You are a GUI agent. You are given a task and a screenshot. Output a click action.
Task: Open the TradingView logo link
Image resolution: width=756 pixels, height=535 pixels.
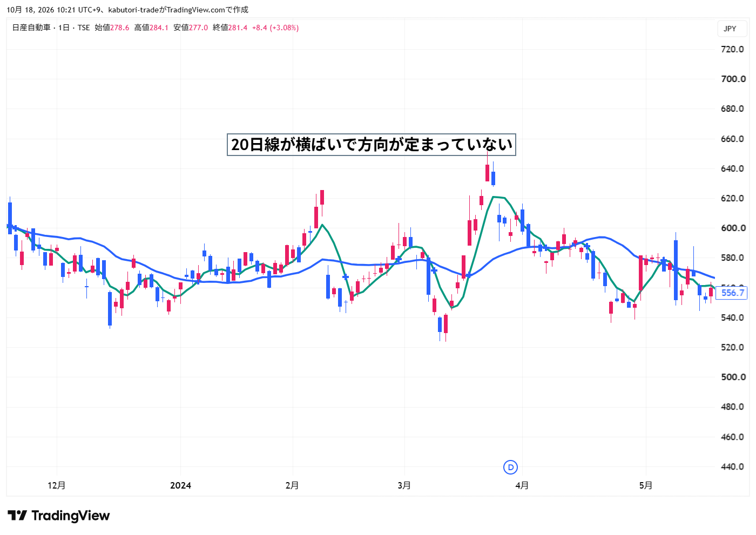58,516
